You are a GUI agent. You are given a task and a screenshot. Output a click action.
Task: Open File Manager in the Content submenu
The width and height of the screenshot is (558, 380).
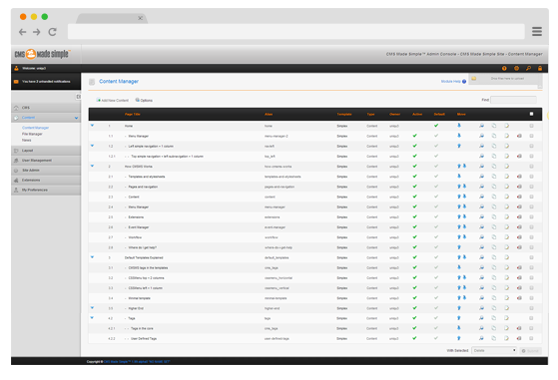click(x=32, y=134)
